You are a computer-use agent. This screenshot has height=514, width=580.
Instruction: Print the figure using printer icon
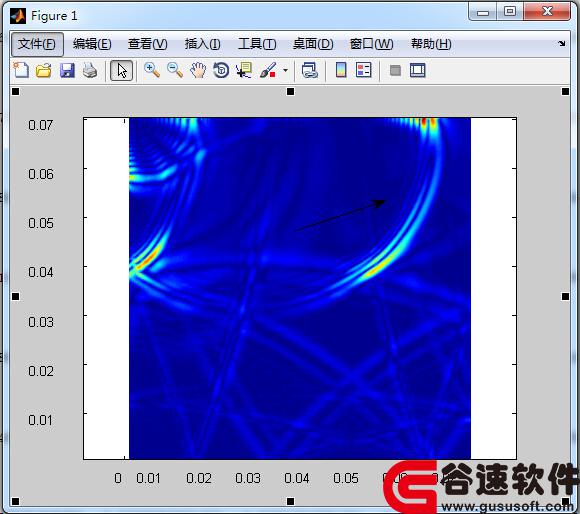tap(90, 70)
